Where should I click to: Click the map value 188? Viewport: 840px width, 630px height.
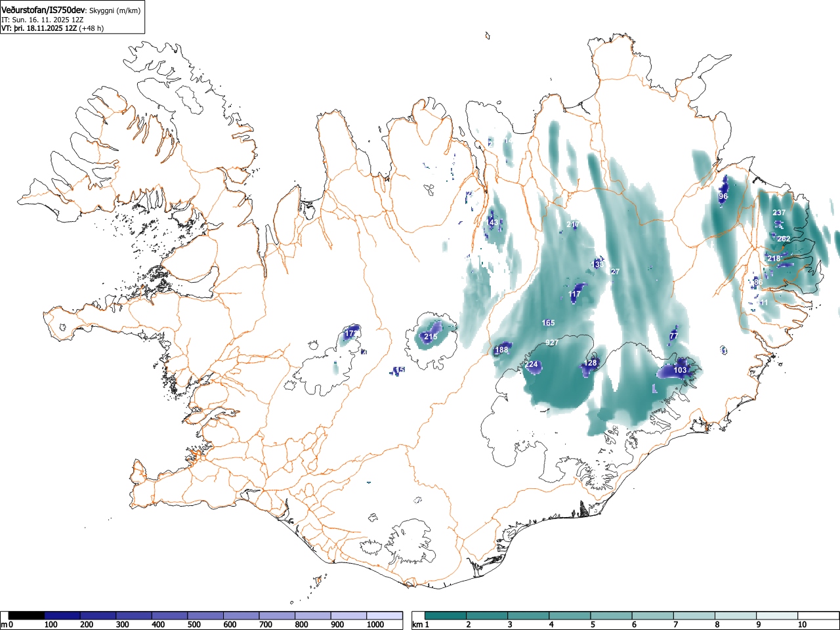[x=501, y=350]
